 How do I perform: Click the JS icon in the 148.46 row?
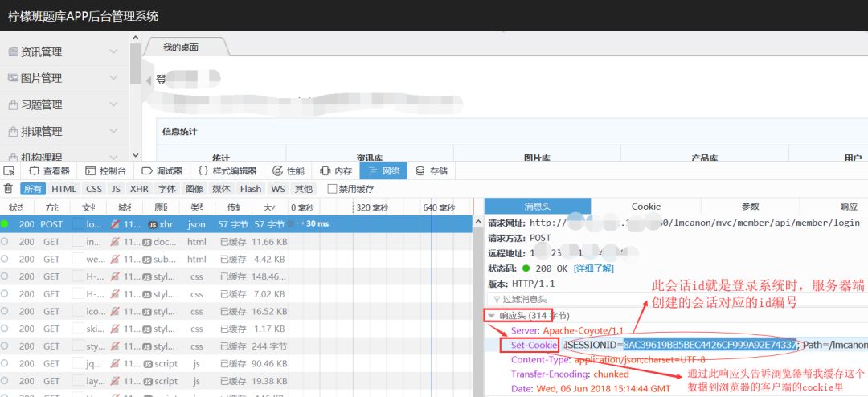(147, 276)
